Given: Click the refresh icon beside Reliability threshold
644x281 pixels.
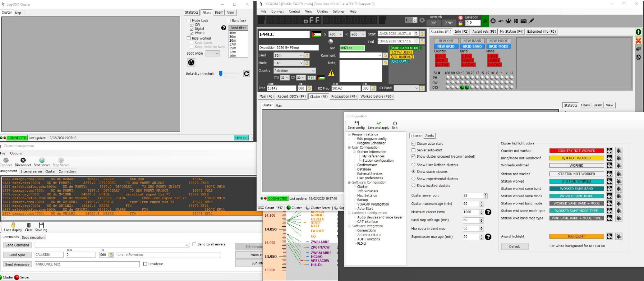Looking at the screenshot, I should [x=247, y=74].
